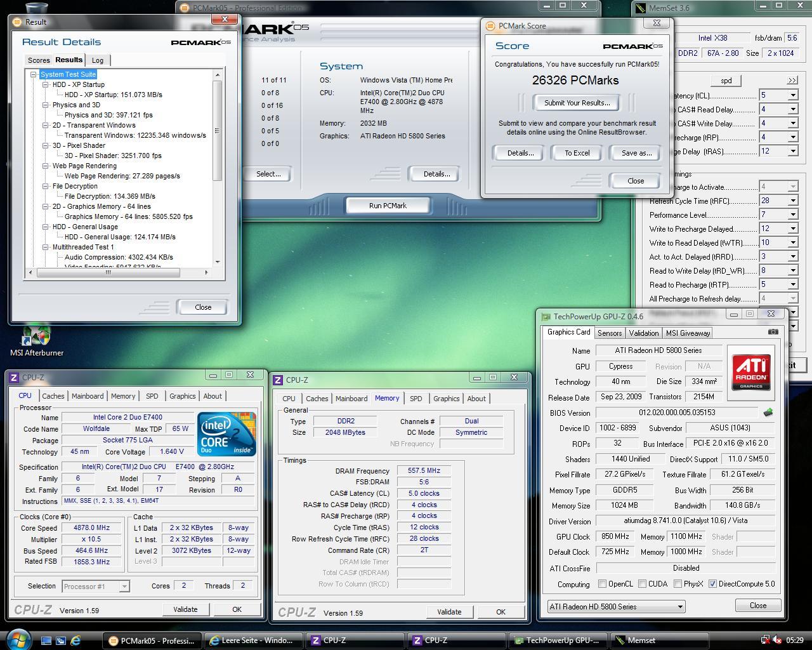812x650 pixels.
Task: Collapse the System Test Suite tree node
Action: pyautogui.click(x=34, y=74)
